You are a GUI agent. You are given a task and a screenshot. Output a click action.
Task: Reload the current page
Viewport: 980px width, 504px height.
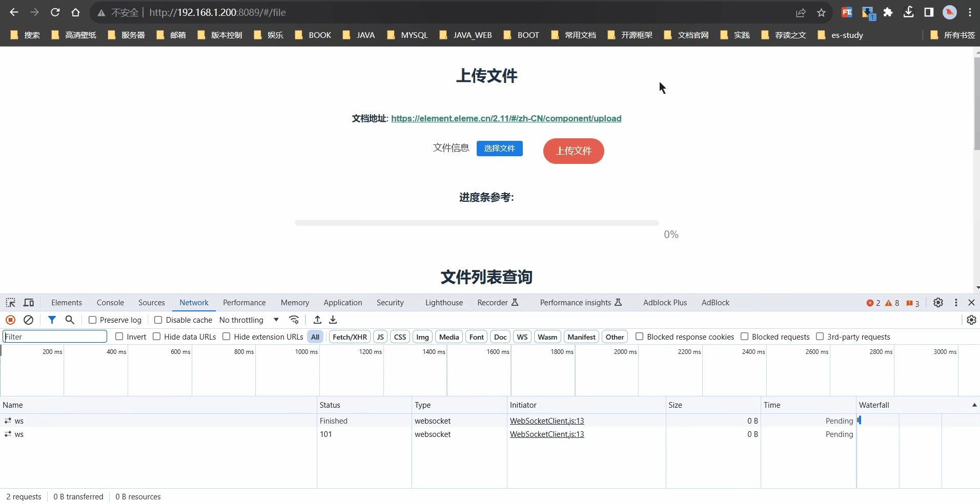coord(55,12)
